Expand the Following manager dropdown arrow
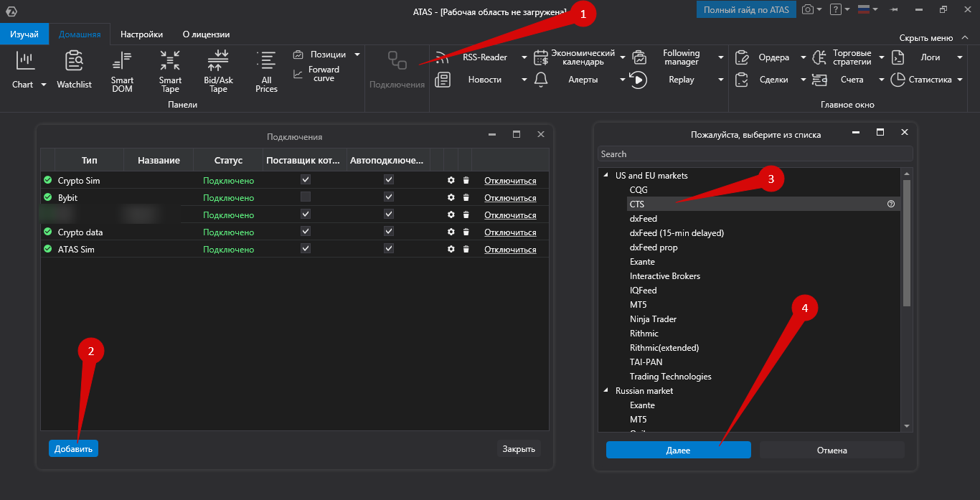 (720, 57)
